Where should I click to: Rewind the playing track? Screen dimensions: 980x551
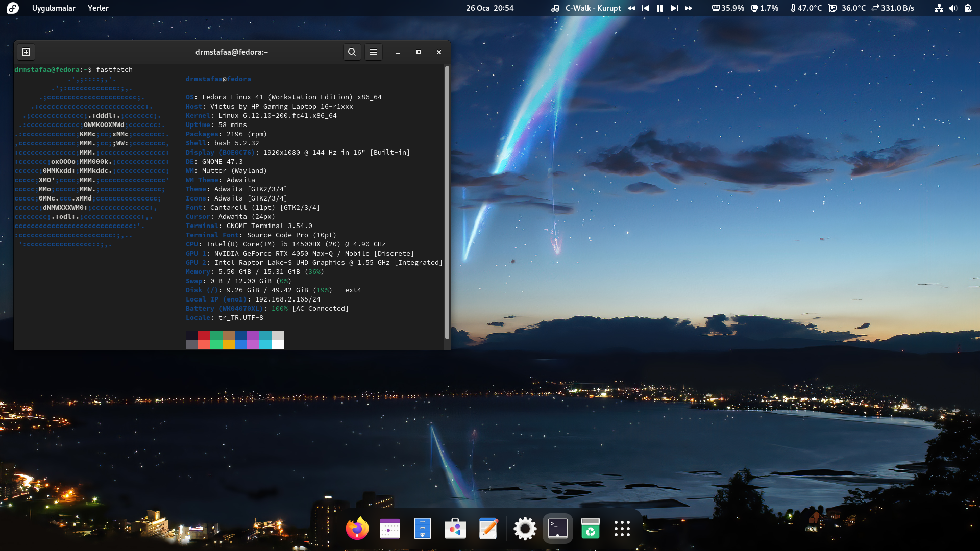631,8
